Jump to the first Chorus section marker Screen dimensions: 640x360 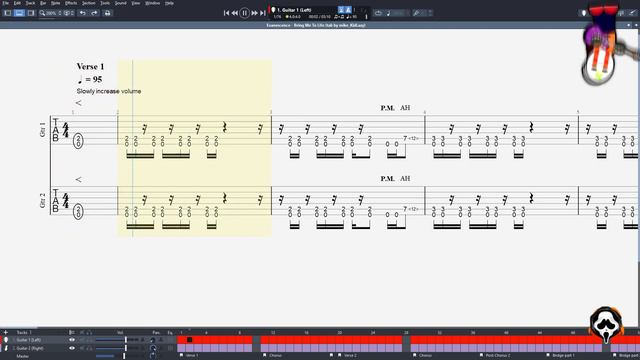(273, 356)
